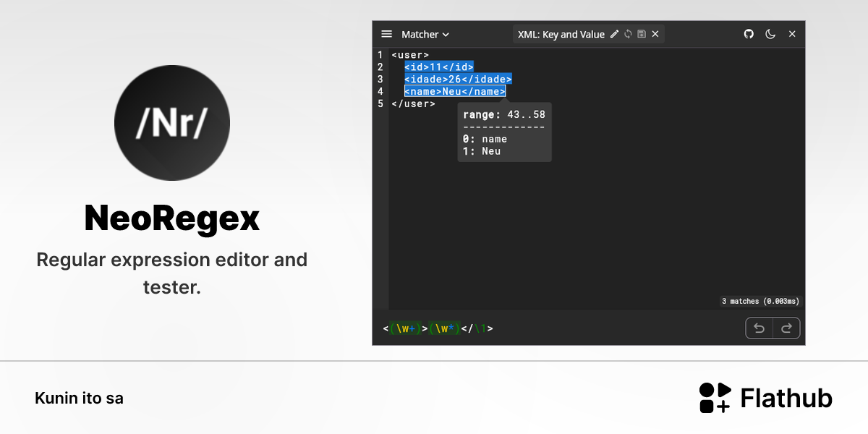Click the pencil rename icon
The image size is (868, 434).
pyautogui.click(x=615, y=34)
